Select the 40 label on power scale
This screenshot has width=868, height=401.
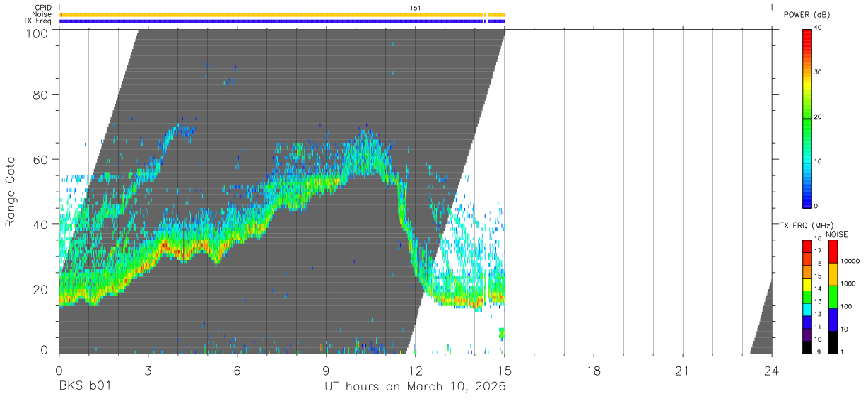tap(819, 28)
